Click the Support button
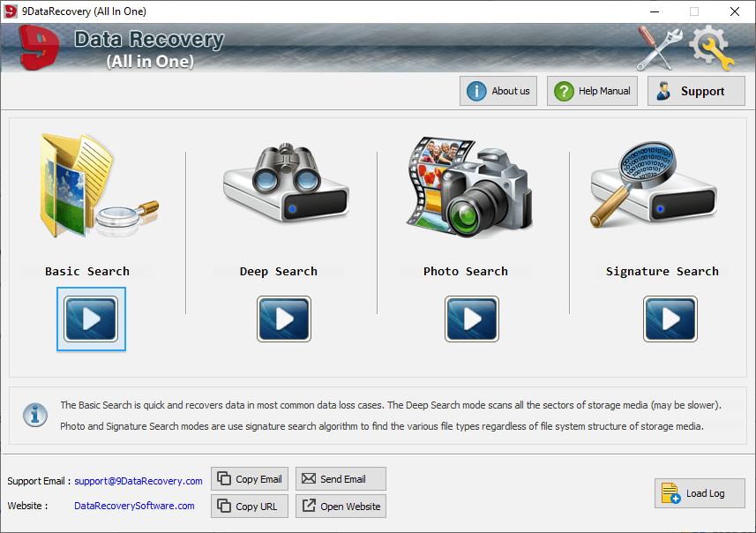This screenshot has width=756, height=533. 696,91
